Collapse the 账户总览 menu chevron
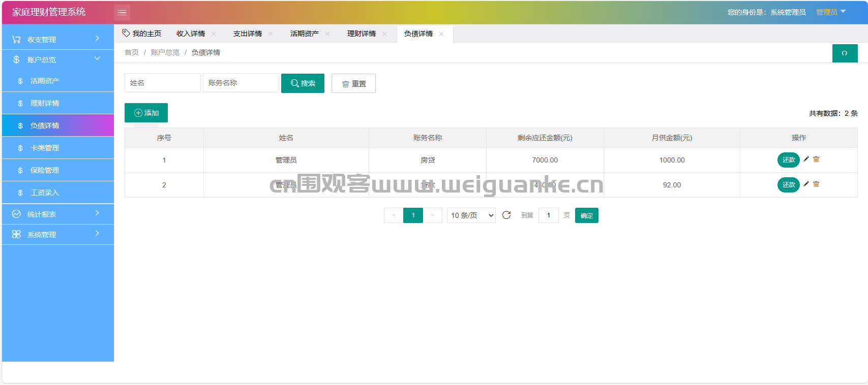Viewport: 868px width, 385px height. pos(97,58)
